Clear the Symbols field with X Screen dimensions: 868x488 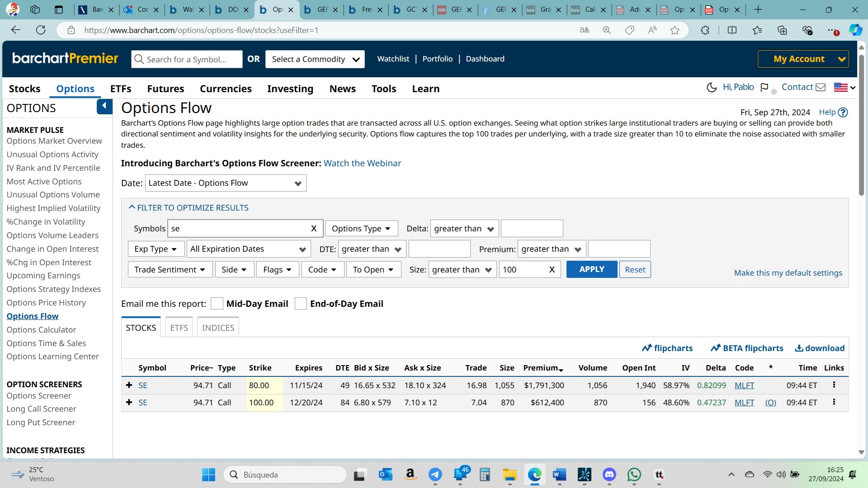(314, 229)
